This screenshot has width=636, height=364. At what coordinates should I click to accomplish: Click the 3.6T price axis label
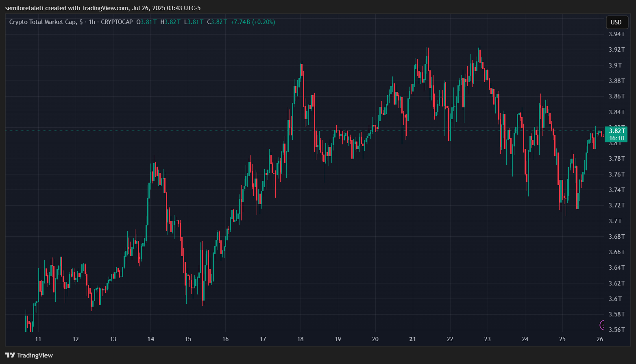615,299
